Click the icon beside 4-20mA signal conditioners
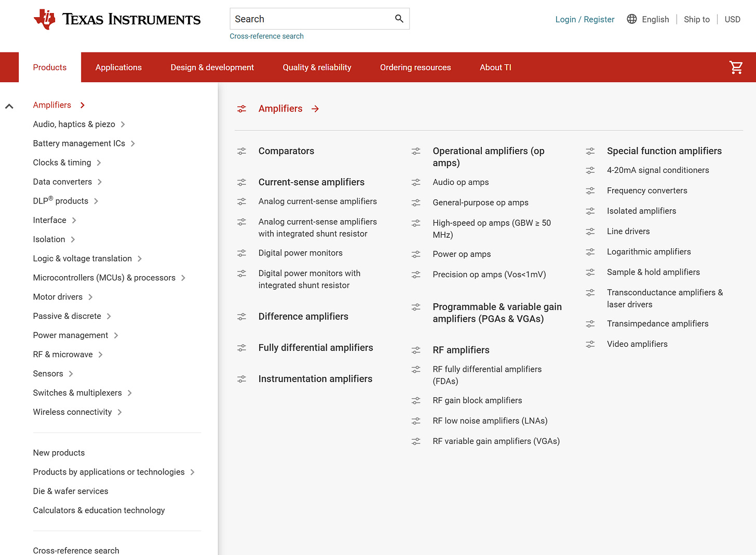756x555 pixels. click(x=590, y=170)
